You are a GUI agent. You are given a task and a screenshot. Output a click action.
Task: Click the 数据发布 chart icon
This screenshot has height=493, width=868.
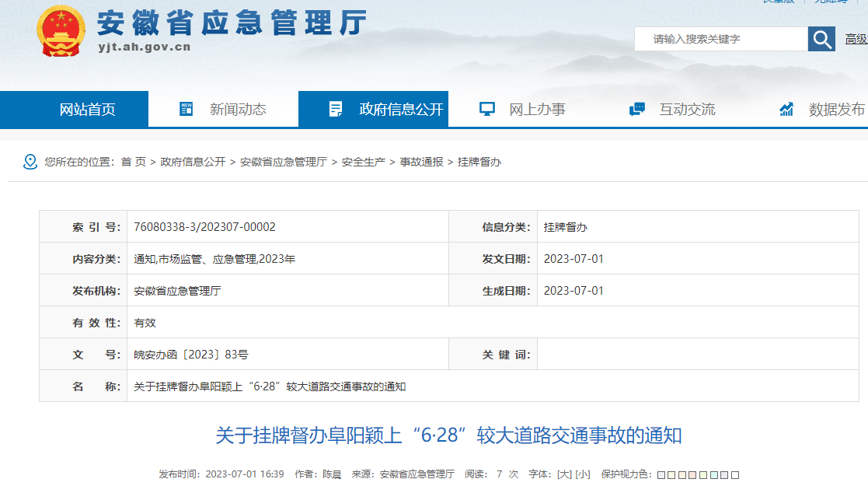[786, 109]
